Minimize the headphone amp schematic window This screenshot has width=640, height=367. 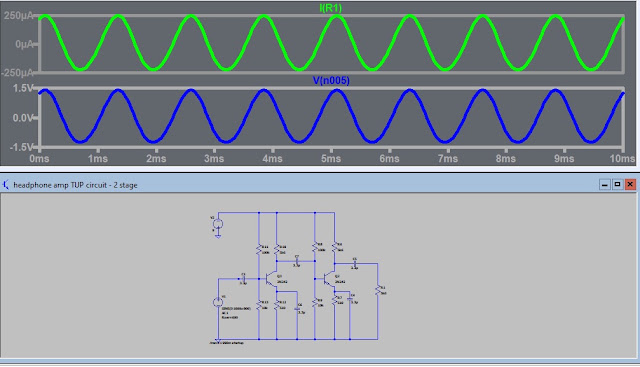click(604, 185)
